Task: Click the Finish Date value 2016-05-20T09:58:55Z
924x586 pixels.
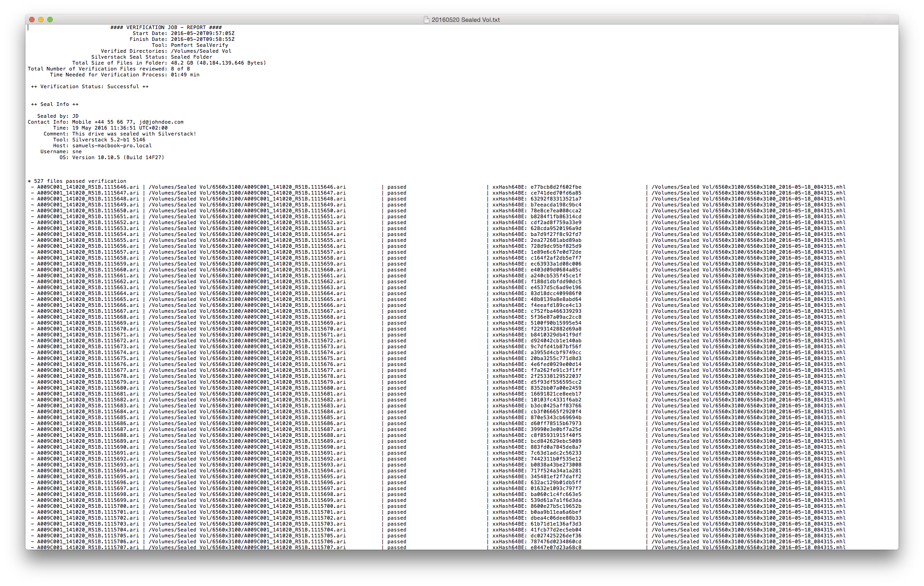Action: (203, 39)
